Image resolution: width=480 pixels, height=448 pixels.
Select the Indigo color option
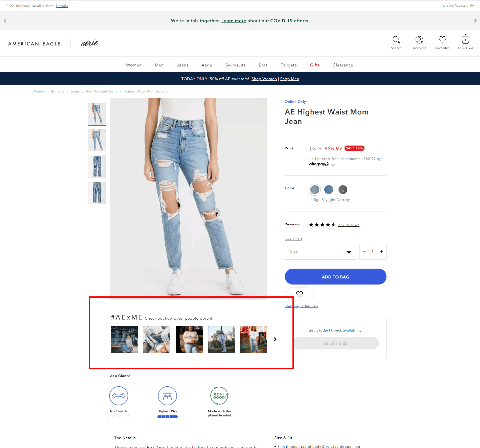(314, 190)
